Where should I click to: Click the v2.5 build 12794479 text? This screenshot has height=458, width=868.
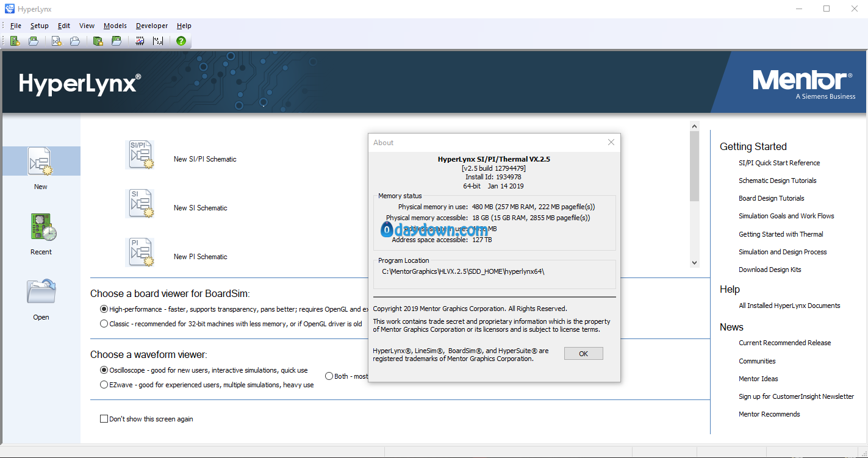(x=493, y=168)
